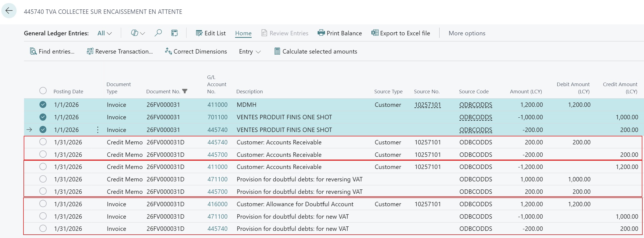Click the analysis view icon beside search

click(174, 33)
